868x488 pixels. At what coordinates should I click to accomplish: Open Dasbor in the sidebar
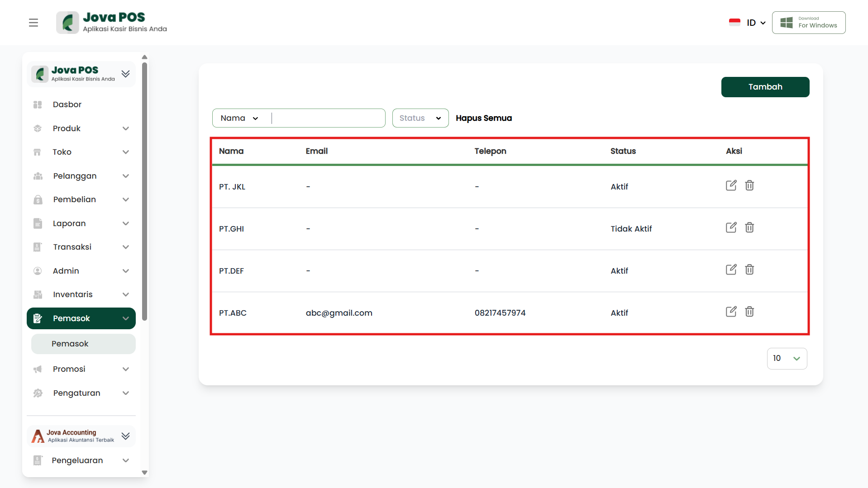67,104
